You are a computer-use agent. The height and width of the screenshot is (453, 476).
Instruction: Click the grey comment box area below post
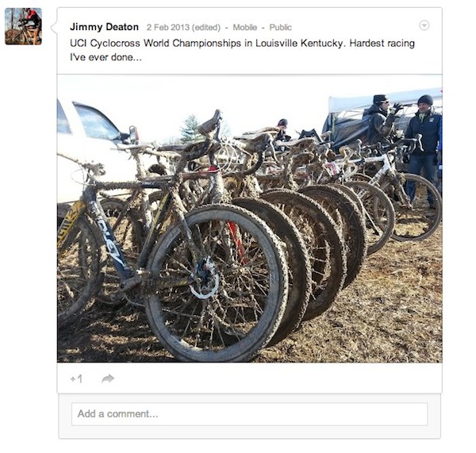tap(250, 416)
